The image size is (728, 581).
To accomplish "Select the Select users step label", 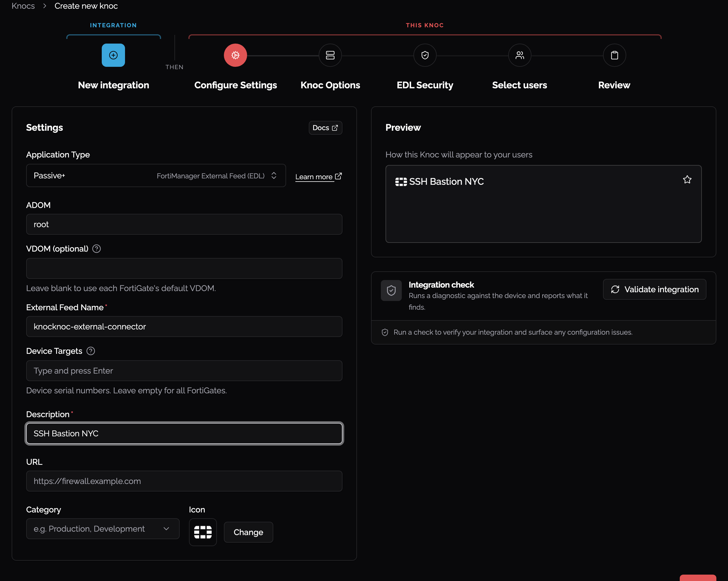I will click(519, 85).
